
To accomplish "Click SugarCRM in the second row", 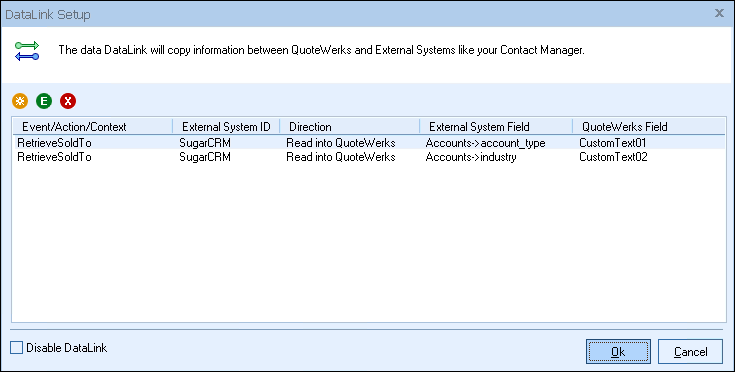I will 205,156.
